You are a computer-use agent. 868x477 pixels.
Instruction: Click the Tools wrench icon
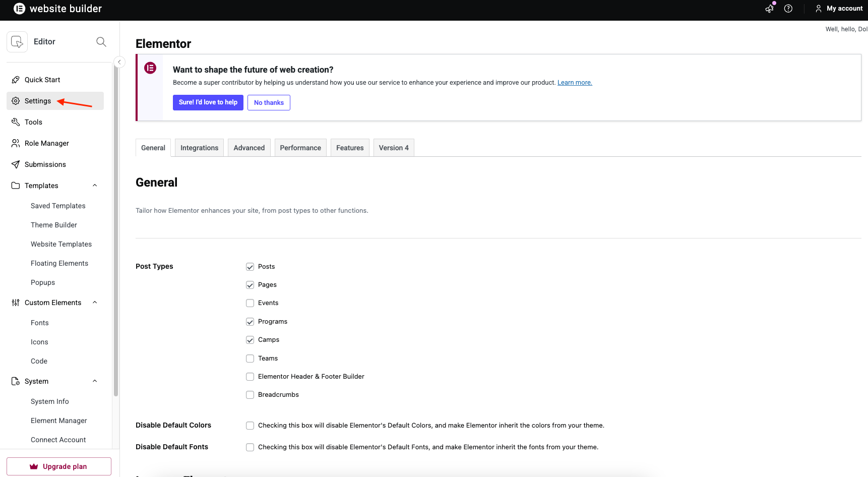click(16, 122)
